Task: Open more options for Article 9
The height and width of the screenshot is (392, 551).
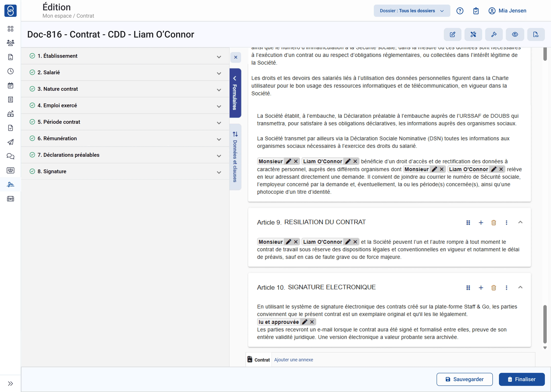Action: tap(507, 223)
